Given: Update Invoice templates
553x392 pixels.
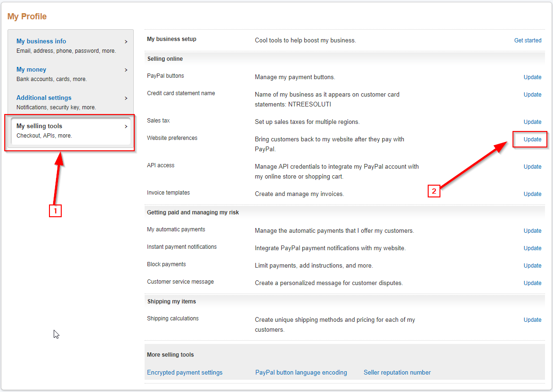Looking at the screenshot, I should (532, 194).
